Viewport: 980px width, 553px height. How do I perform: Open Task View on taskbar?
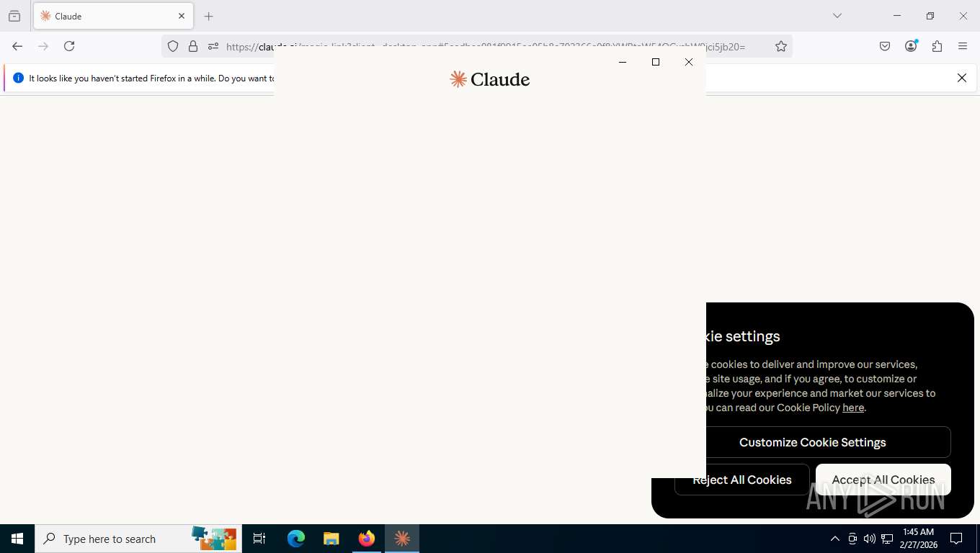pos(259,539)
